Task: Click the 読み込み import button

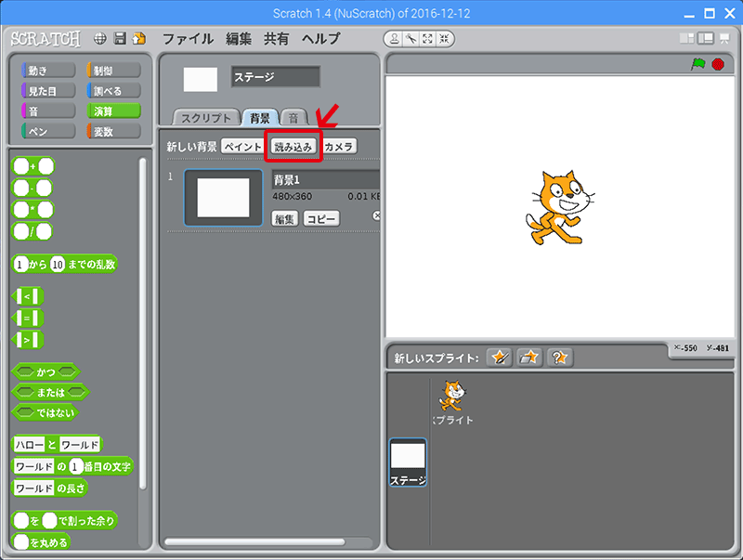Action: tap(293, 147)
